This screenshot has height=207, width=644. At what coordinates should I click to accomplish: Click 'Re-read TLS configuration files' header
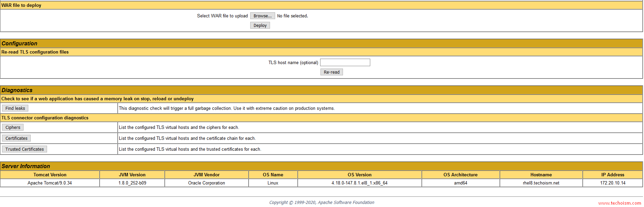point(35,52)
